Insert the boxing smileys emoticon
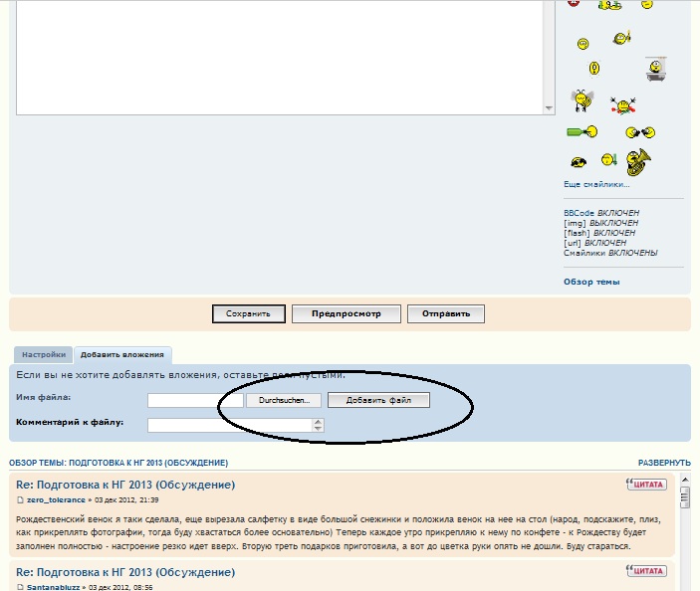Image resolution: width=700 pixels, height=591 pixels. [x=640, y=131]
